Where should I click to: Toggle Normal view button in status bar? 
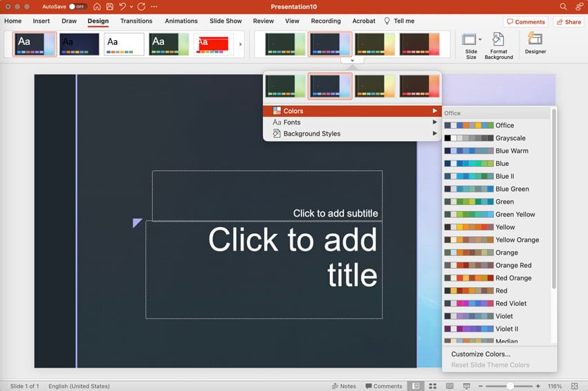click(x=416, y=385)
